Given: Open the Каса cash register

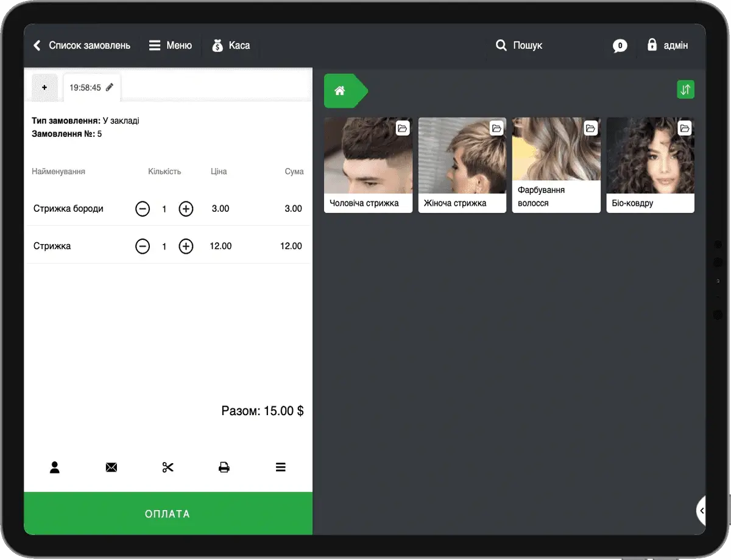Looking at the screenshot, I should pyautogui.click(x=231, y=46).
